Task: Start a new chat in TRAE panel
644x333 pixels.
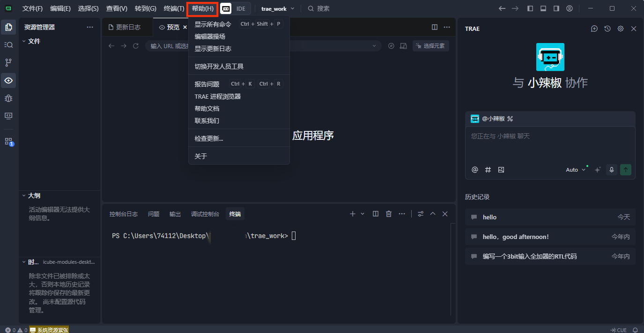Action: point(594,29)
